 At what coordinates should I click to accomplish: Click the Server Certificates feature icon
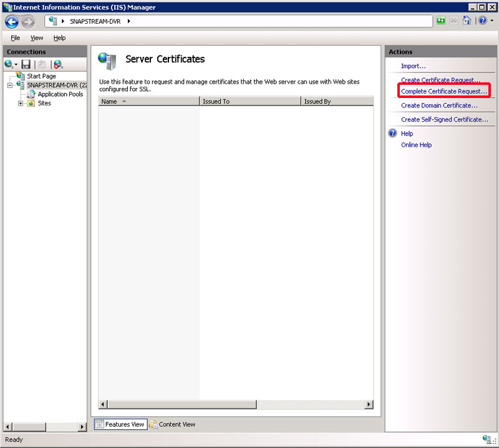click(x=107, y=61)
